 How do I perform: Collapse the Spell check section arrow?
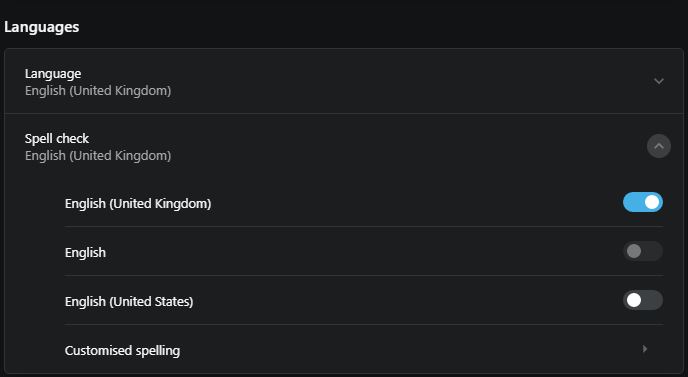[x=659, y=146]
